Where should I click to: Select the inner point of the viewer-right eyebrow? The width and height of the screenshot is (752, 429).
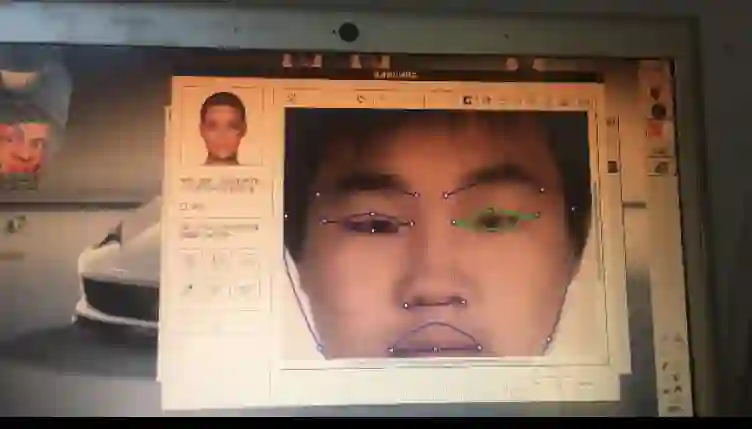446,195
